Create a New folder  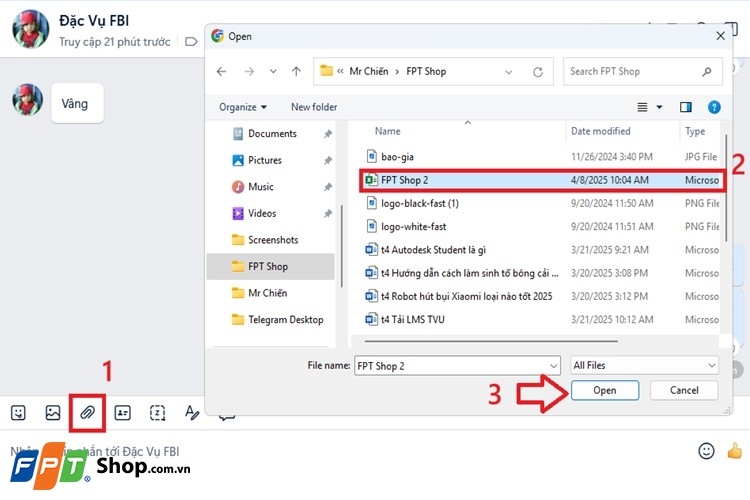314,107
